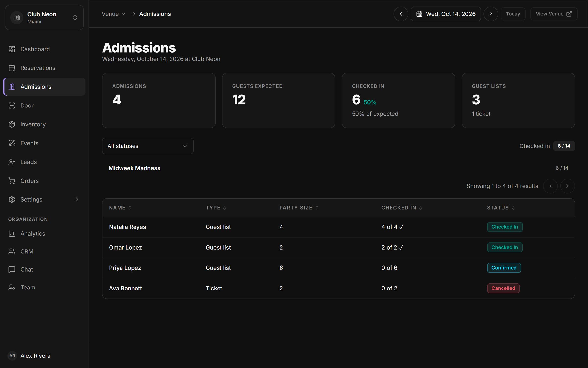Click the Dashboard grid icon
The image size is (588, 368).
(12, 49)
